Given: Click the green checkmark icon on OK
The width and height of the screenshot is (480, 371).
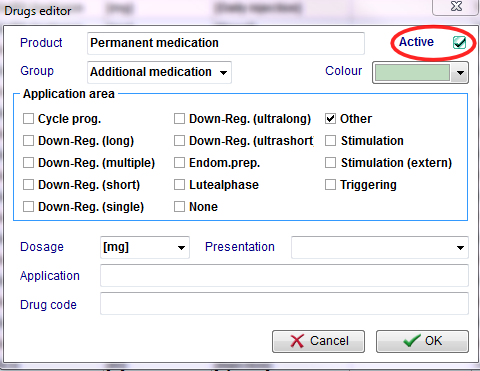Looking at the screenshot, I should [412, 341].
